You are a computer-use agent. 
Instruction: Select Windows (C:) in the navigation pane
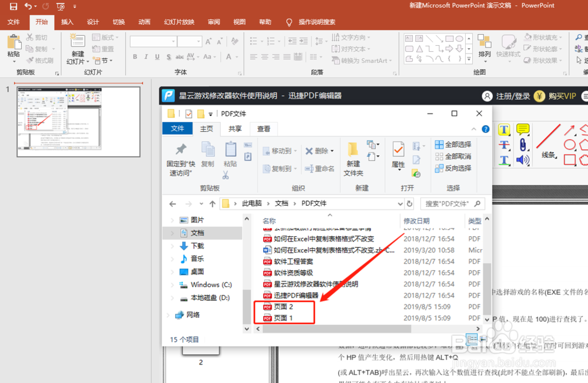(211, 285)
